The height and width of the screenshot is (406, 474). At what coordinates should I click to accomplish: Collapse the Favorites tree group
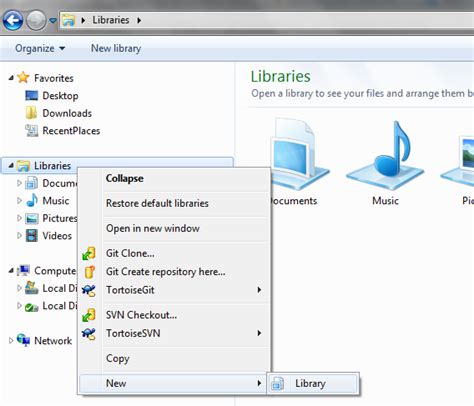tap(11, 78)
